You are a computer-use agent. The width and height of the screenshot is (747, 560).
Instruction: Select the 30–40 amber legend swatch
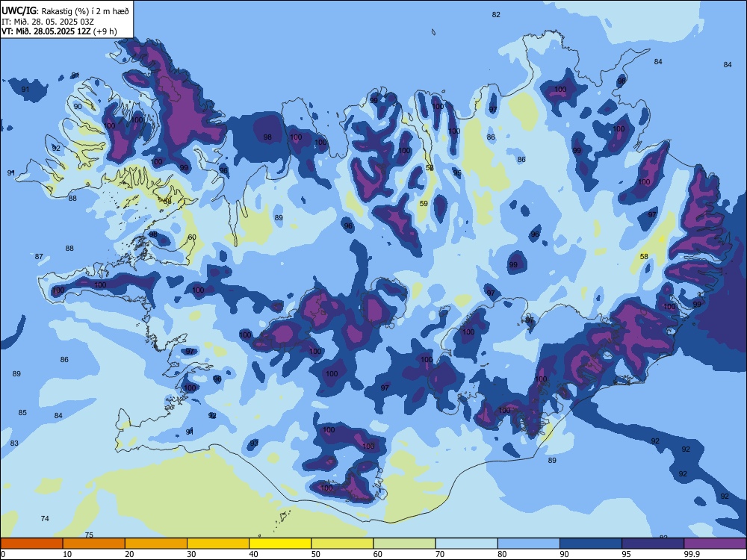(x=218, y=544)
